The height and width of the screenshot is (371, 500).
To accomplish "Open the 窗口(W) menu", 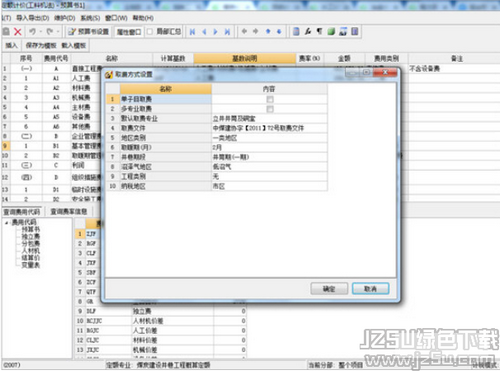I will click(116, 18).
